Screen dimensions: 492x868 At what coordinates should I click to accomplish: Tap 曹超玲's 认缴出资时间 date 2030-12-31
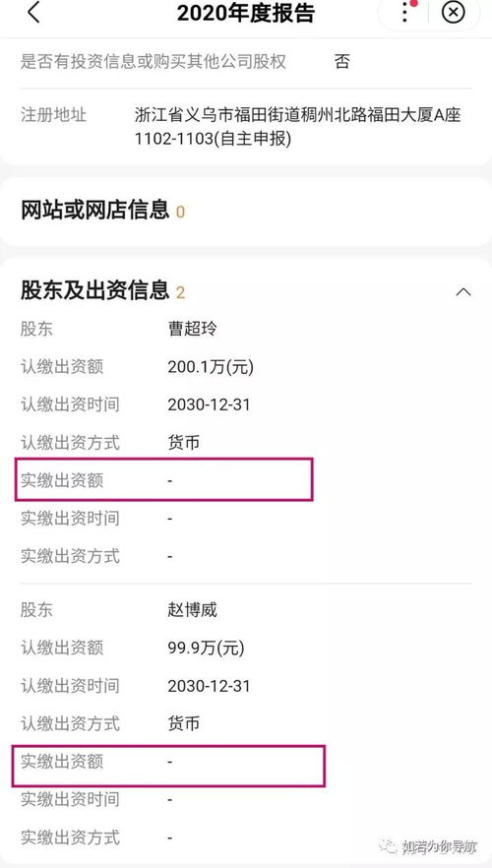(x=209, y=404)
